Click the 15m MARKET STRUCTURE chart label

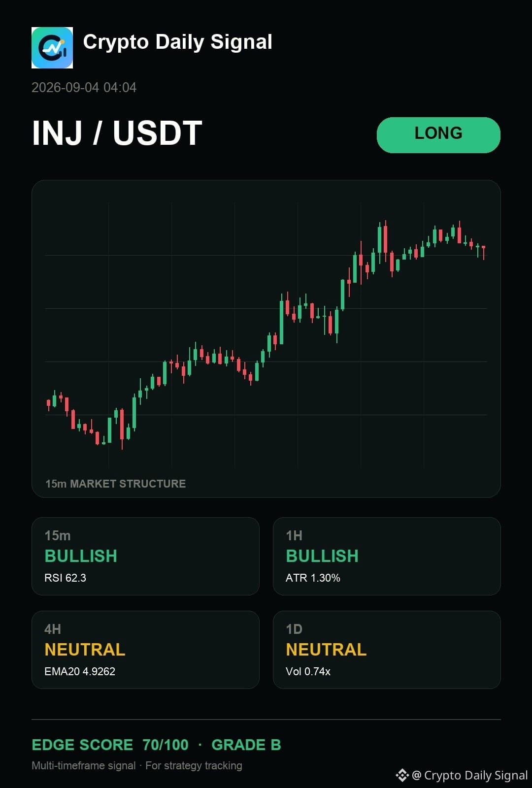point(116,484)
